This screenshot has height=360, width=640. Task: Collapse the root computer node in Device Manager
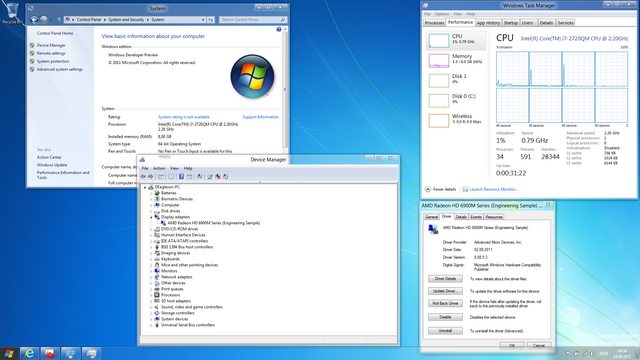click(144, 187)
